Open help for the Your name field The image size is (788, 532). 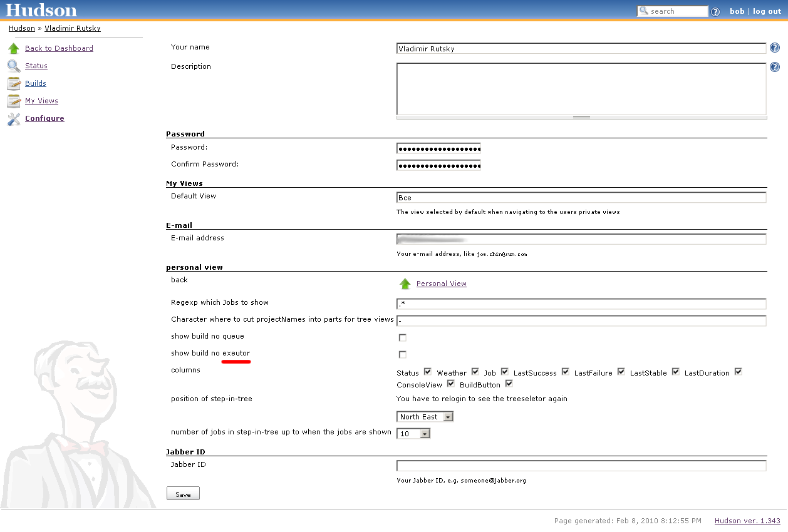[775, 48]
